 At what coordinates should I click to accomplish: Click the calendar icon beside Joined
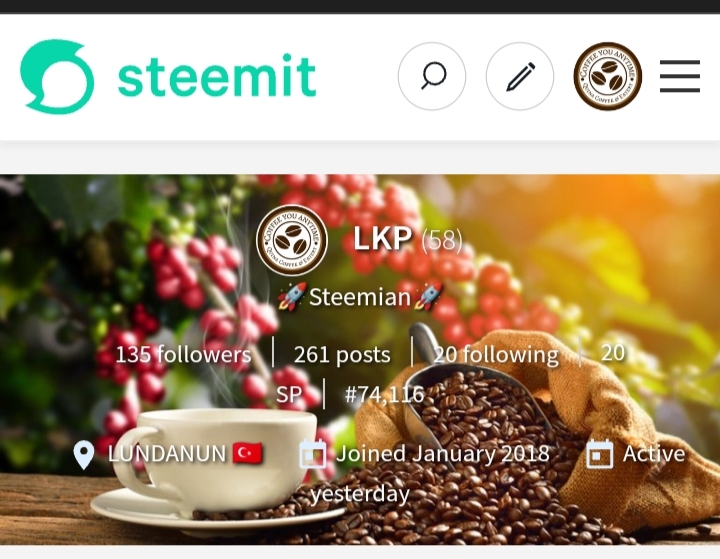click(313, 454)
